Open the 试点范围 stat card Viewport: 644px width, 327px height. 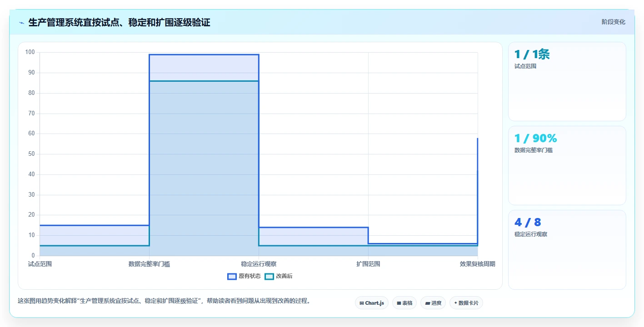click(x=567, y=82)
